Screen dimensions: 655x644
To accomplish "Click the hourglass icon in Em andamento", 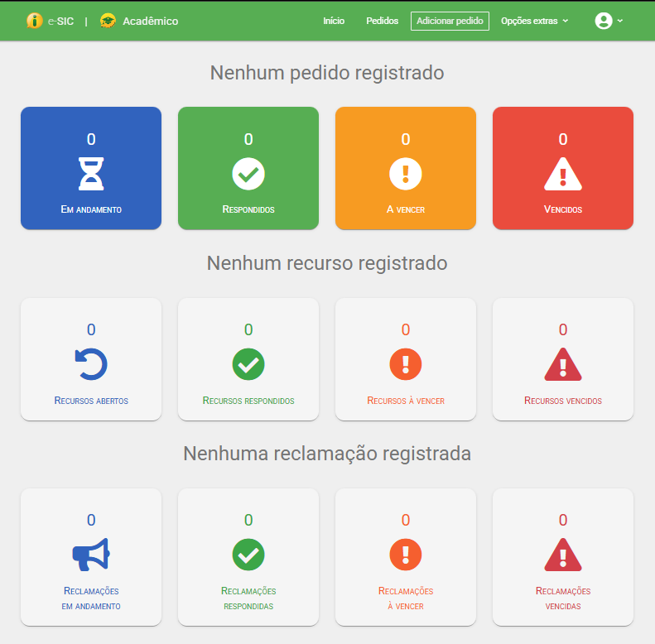I will coord(91,174).
